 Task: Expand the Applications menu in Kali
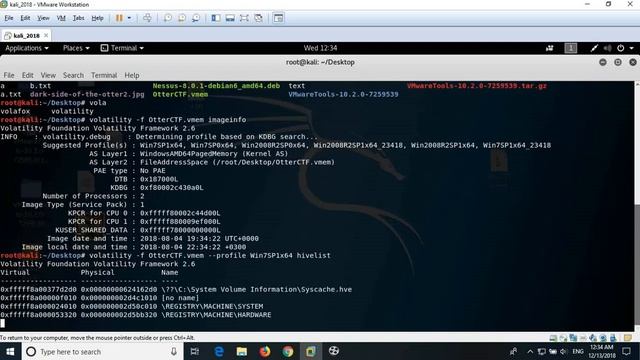pos(27,48)
